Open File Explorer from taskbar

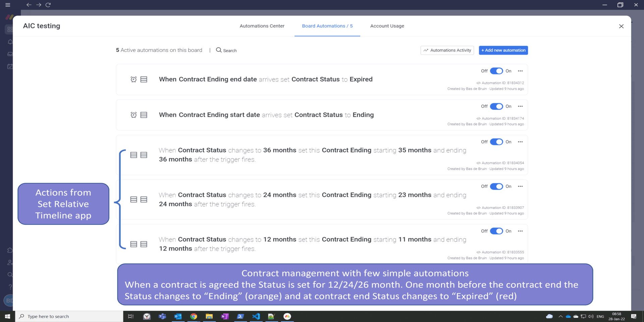209,316
